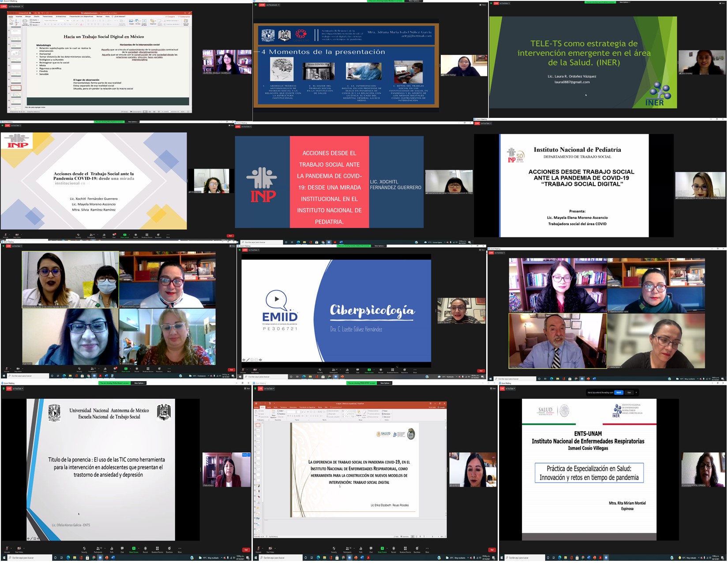Open Participants in Erika Reyes presentation Zoom window
728x563 pixels.
[348, 550]
